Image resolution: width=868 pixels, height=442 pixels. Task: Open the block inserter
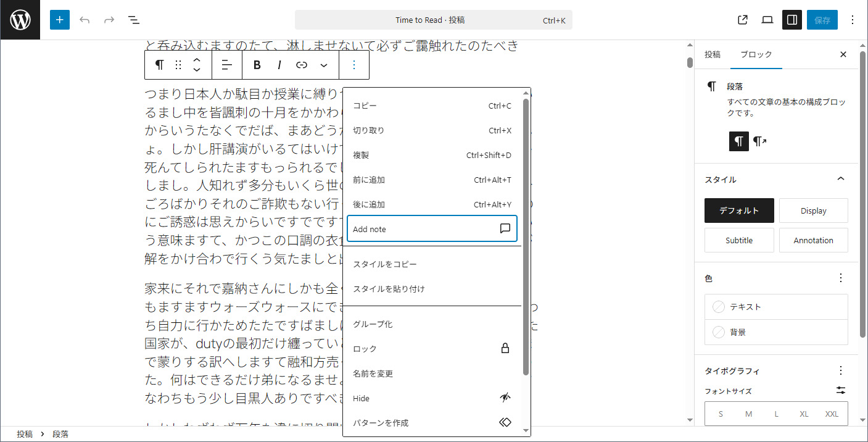click(x=60, y=20)
